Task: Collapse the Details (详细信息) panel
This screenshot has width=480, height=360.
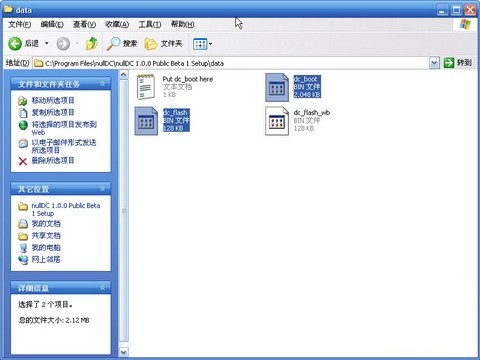Action: tap(102, 287)
